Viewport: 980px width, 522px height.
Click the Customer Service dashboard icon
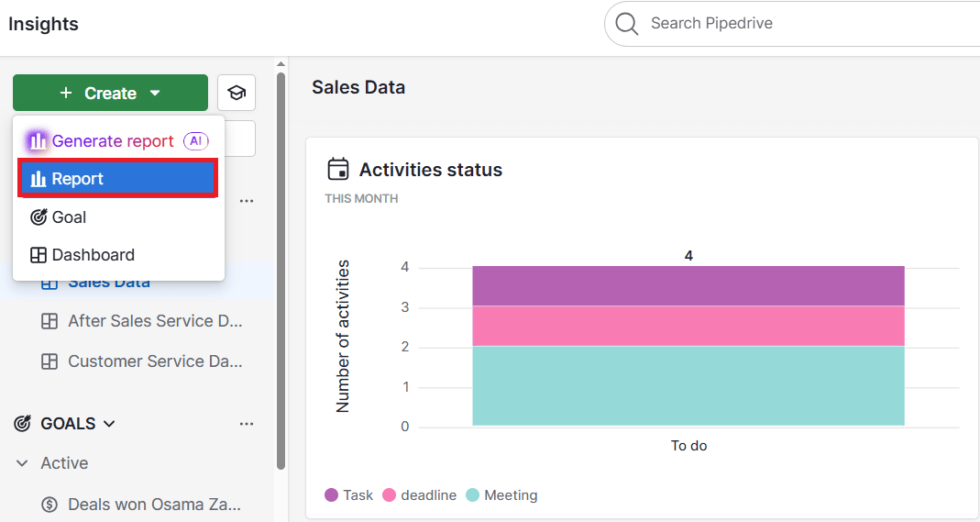pyautogui.click(x=50, y=361)
